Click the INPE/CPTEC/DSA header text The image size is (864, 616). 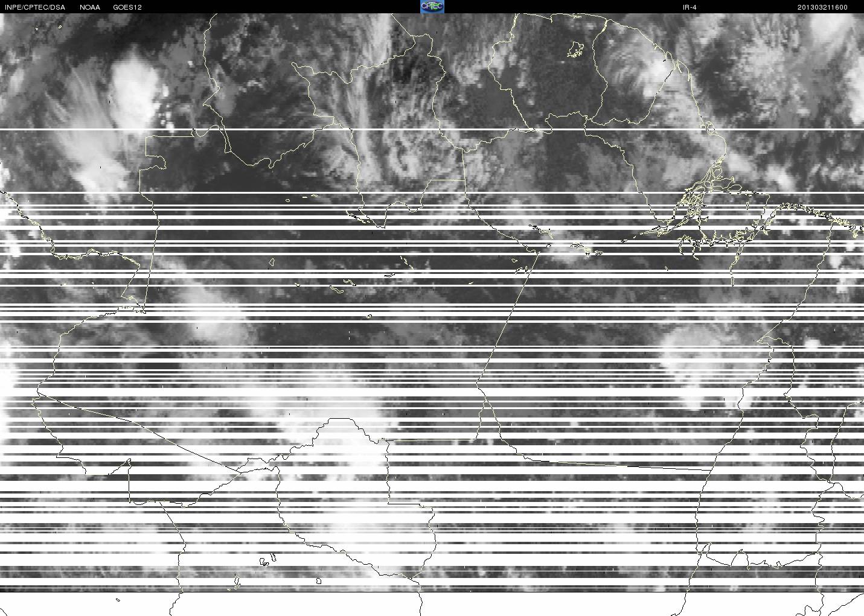[35, 7]
